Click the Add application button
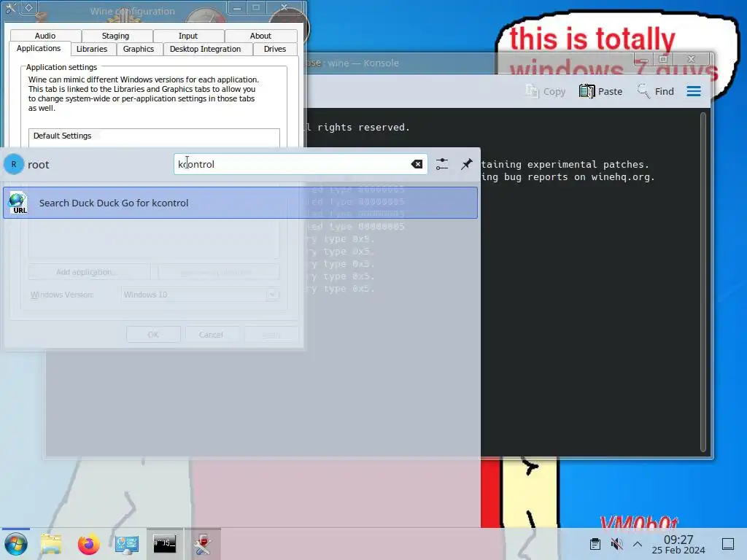Viewport: 747px width, 560px height. point(89,272)
